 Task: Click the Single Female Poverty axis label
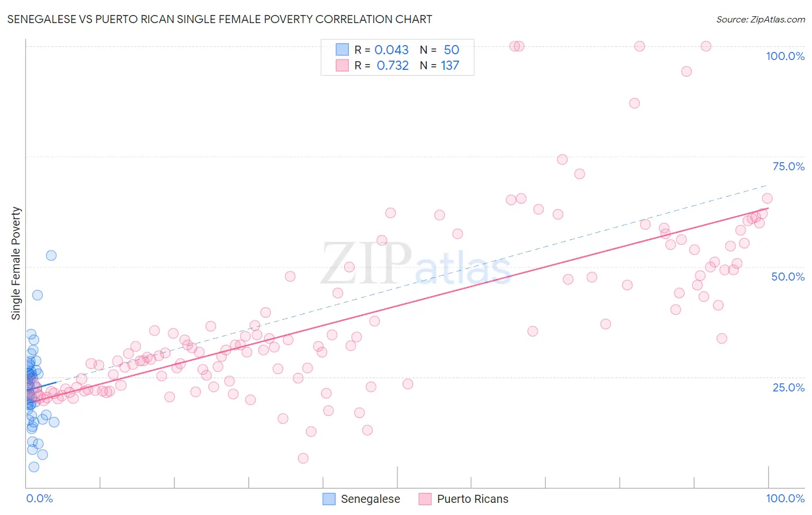tap(16, 263)
